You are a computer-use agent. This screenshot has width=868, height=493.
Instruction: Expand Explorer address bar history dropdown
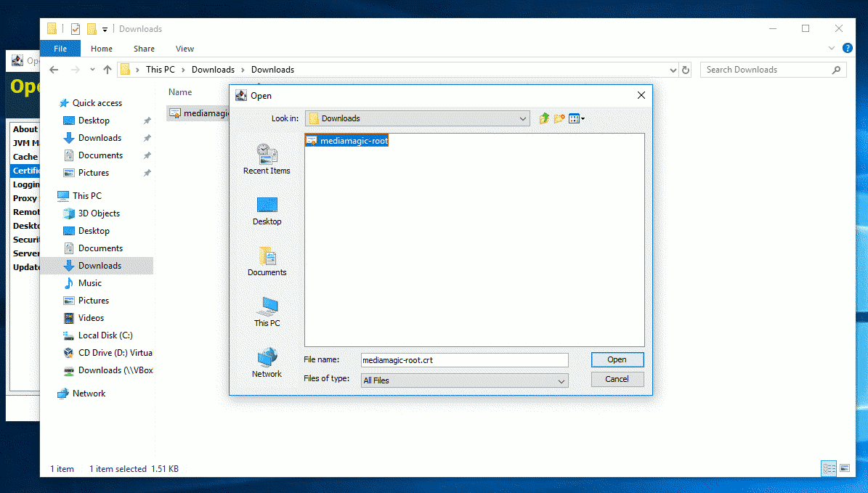pyautogui.click(x=673, y=70)
